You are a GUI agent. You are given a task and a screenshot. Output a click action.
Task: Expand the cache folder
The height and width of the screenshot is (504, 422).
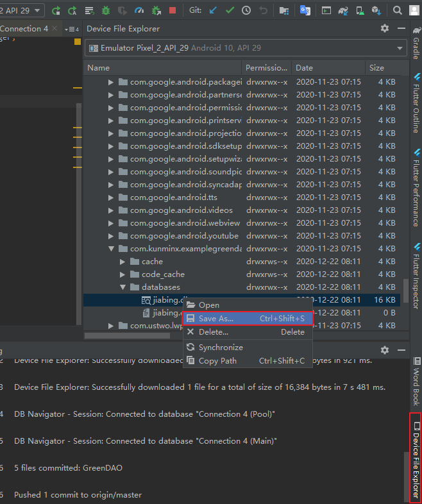[x=122, y=262]
